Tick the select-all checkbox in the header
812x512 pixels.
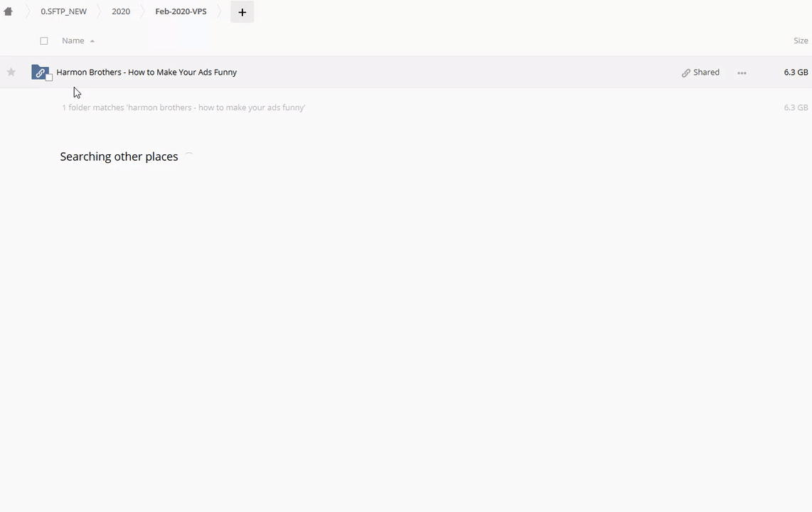point(44,41)
